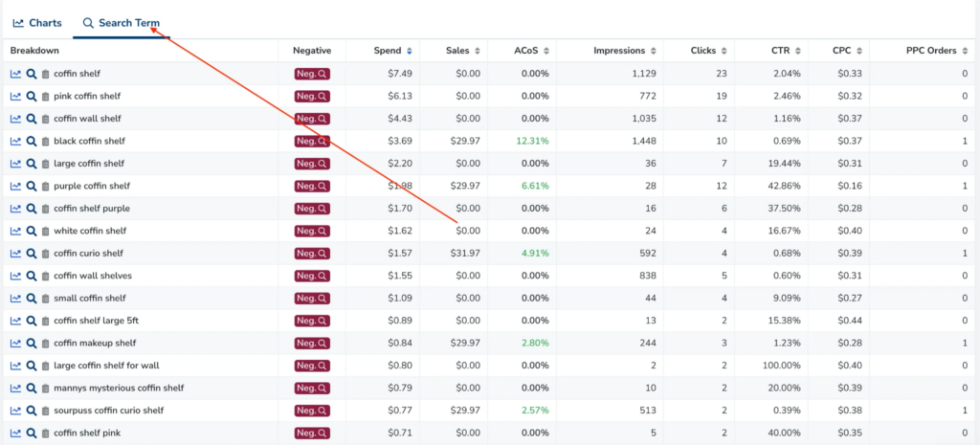Click Neg. button for mannys mysterious coffin shelf

point(312,389)
